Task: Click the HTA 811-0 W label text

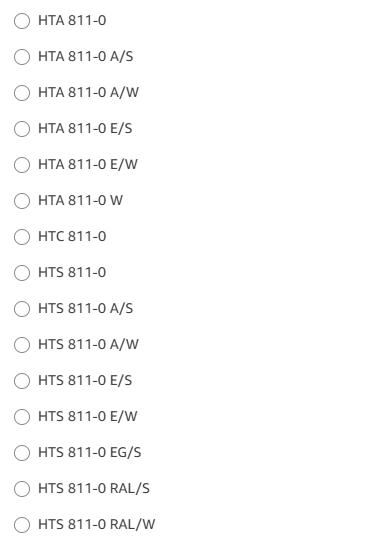Action: point(80,201)
